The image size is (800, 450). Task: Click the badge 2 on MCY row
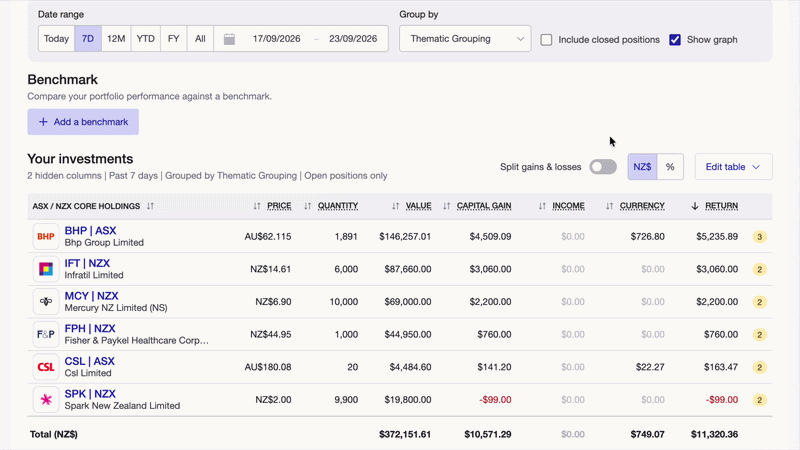pyautogui.click(x=759, y=302)
